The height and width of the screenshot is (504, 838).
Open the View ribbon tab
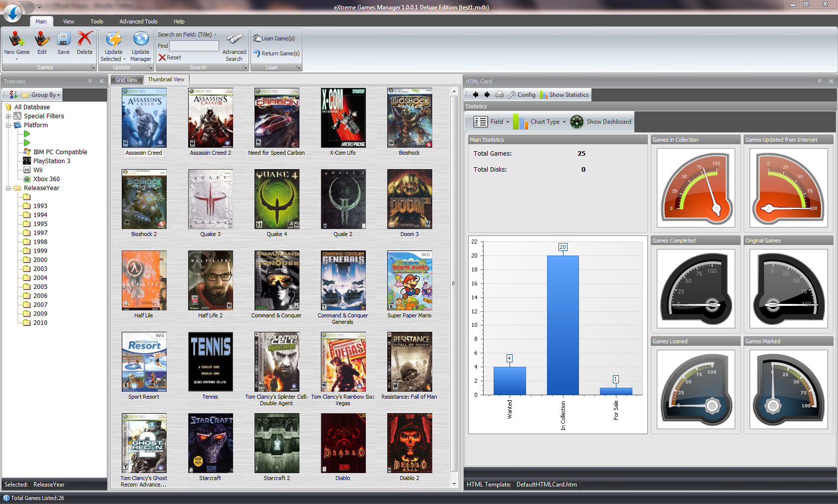(x=68, y=21)
